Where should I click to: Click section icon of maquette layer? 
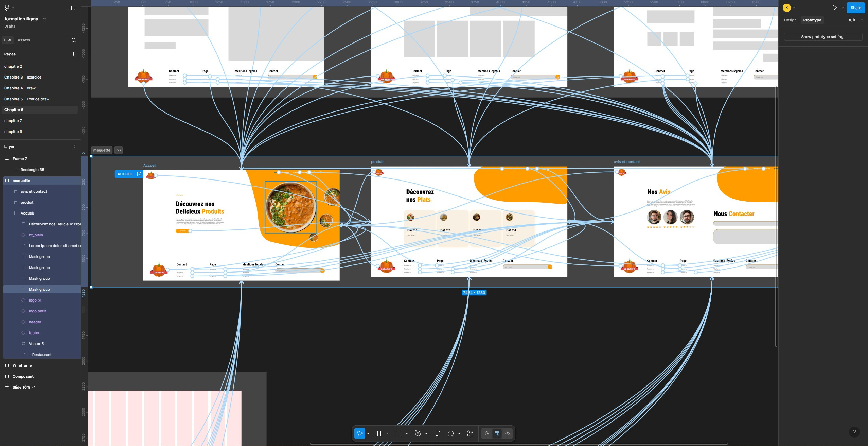(x=7, y=181)
